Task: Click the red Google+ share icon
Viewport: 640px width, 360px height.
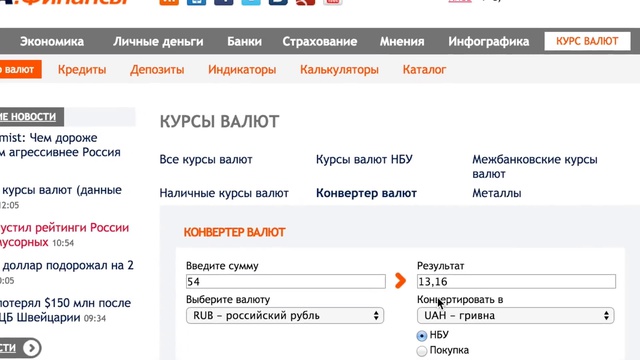Action: [305, 2]
